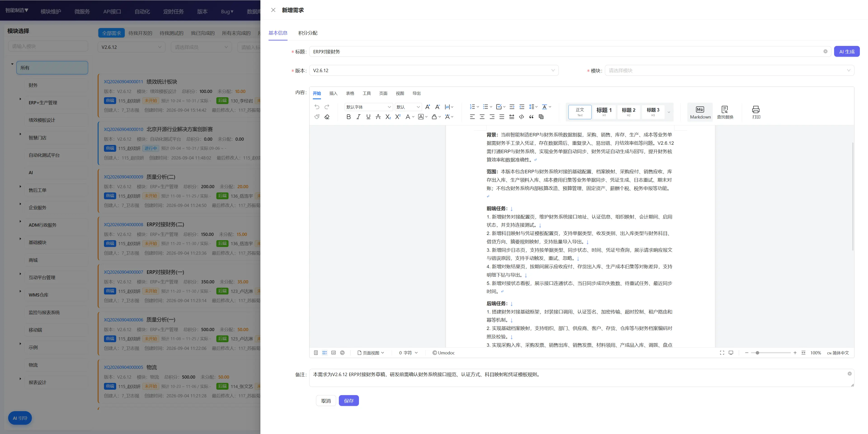Open the 导出 editor menu tab
Screen dimensions: 868x434
point(416,93)
